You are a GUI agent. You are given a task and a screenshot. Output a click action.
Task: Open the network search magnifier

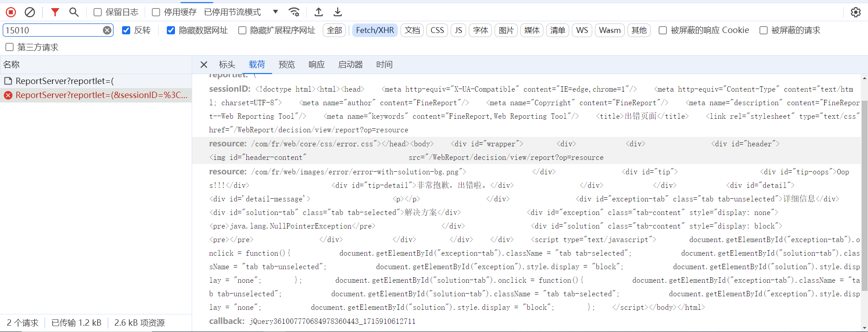pyautogui.click(x=74, y=12)
